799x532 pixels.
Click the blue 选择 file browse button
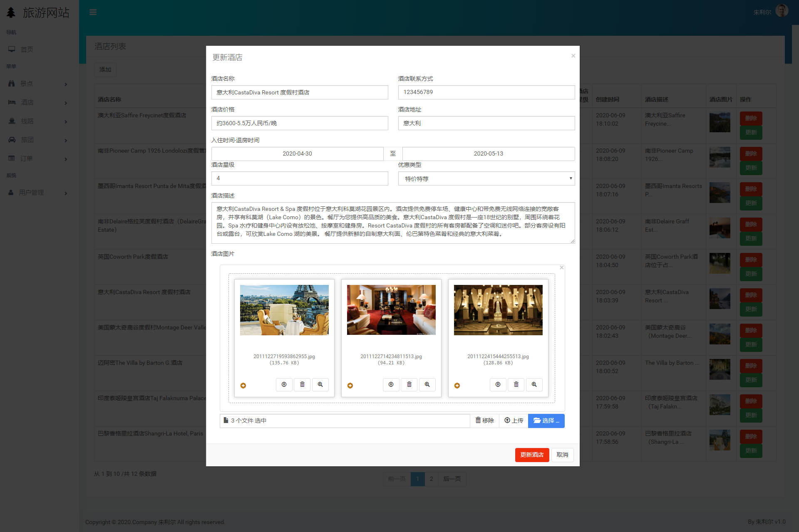[x=546, y=421]
